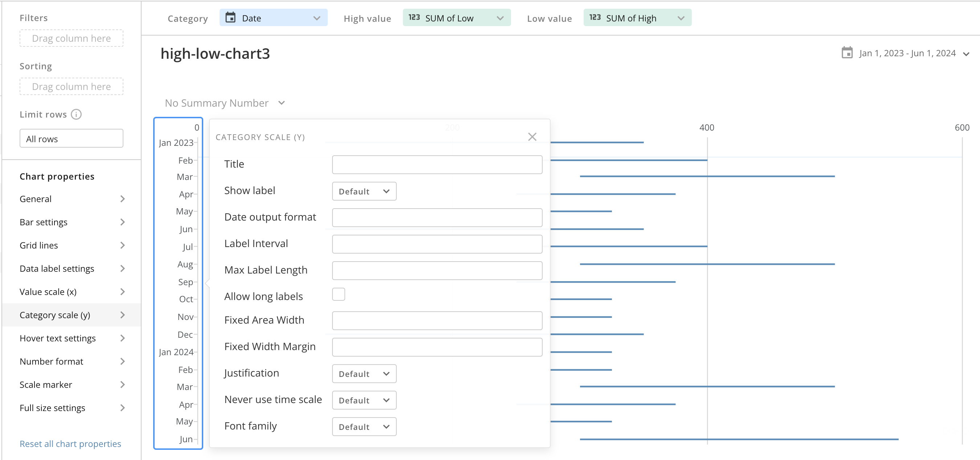Click the 123 number icon beside SUM of Low
This screenshot has height=460, width=980.
[x=414, y=17]
